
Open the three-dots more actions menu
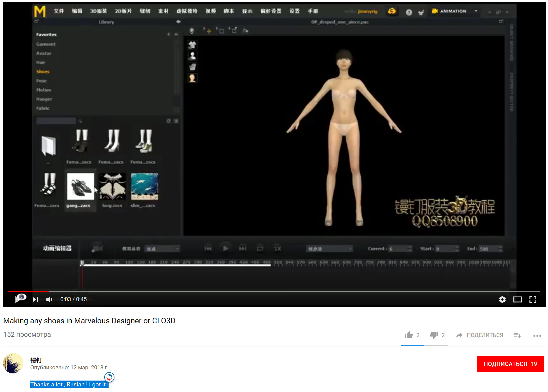point(537,336)
